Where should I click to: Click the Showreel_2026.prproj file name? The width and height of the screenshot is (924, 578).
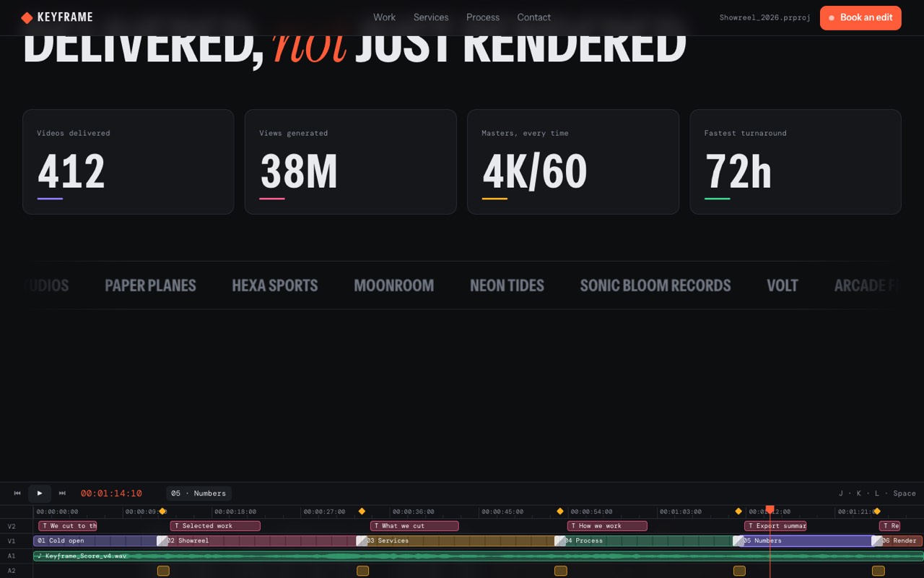765,17
